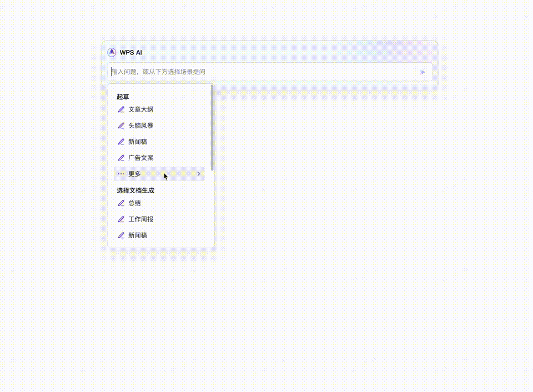533x392 pixels.
Task: Select 总结 under 选择文档生成
Action: click(134, 203)
